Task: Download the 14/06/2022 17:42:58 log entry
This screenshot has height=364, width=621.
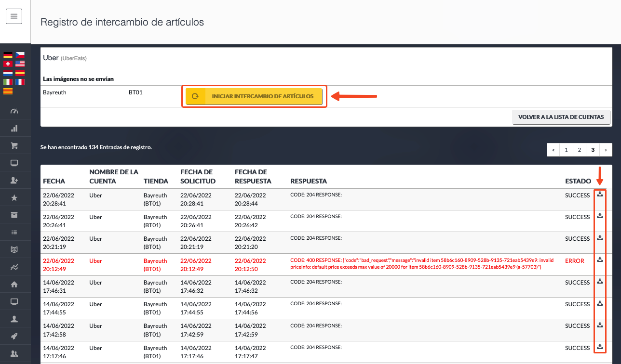Action: (600, 325)
